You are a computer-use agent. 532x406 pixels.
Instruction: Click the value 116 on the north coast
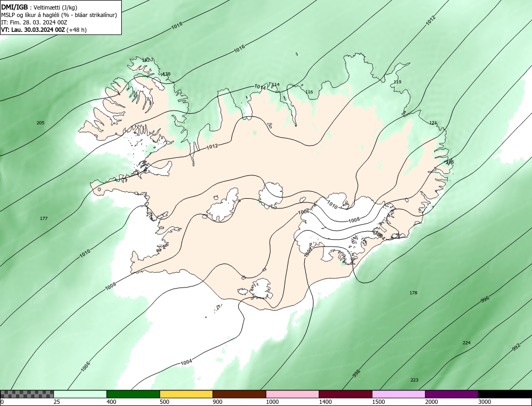point(309,92)
